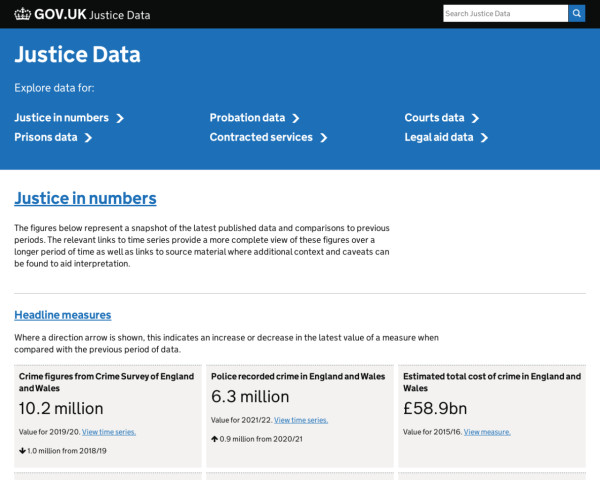The height and width of the screenshot is (480, 600).
Task: Focus the Search Justice Data field
Action: click(x=505, y=14)
